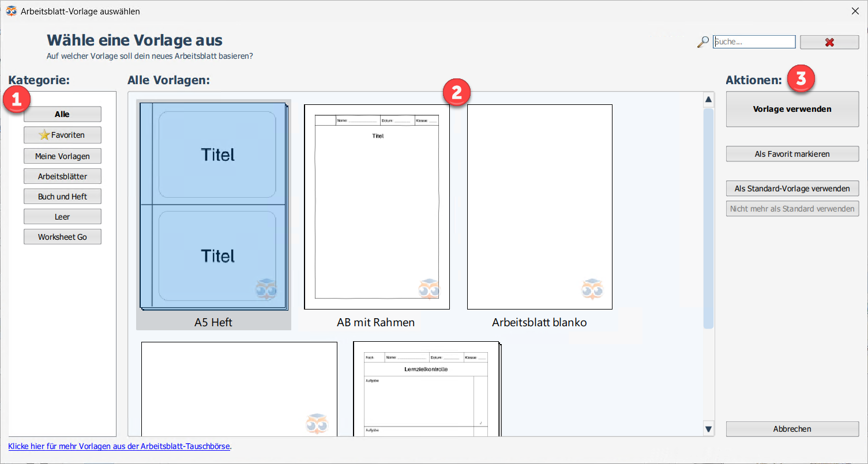Click the red X to clear the search

click(829, 42)
